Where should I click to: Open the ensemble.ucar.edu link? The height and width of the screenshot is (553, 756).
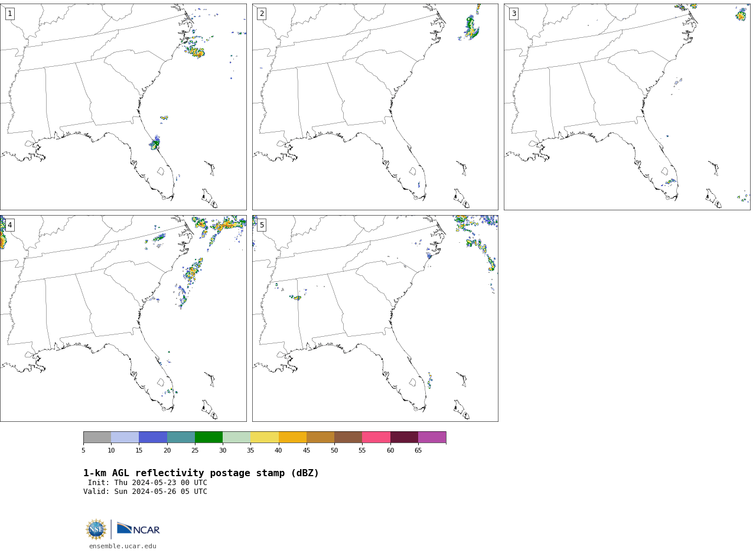click(123, 547)
